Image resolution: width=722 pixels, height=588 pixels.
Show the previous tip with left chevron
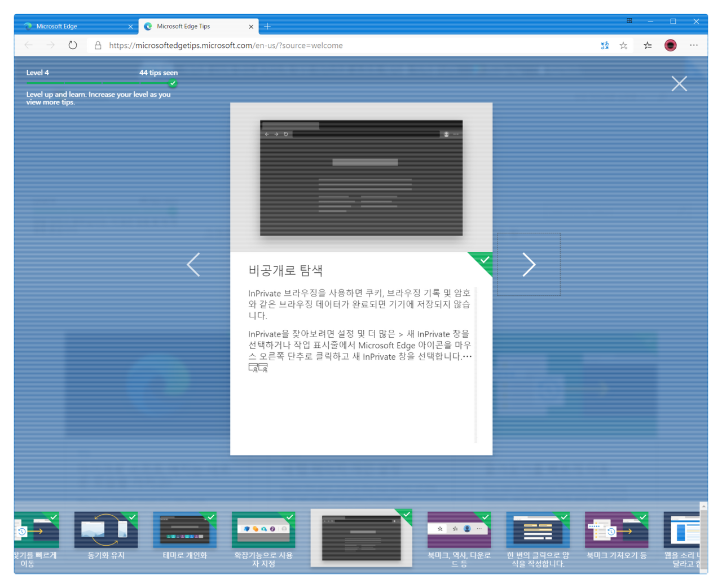coord(193,264)
